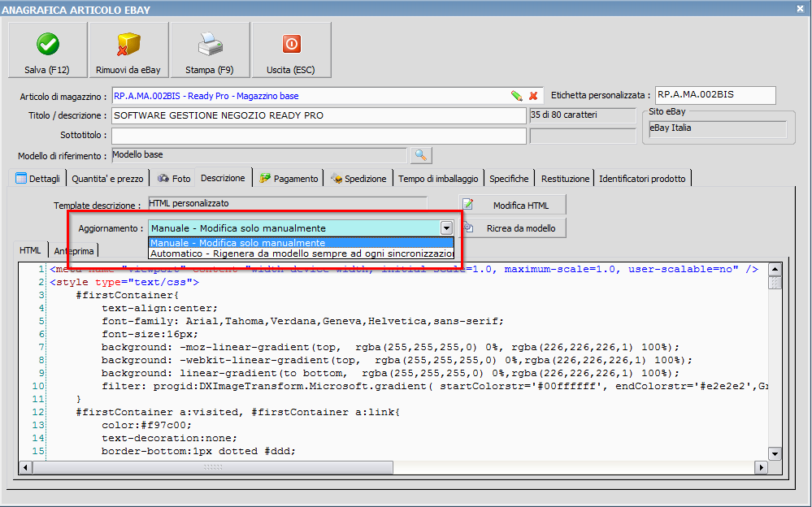
Task: Click the '<style type="text/css">' line
Action: [124, 282]
